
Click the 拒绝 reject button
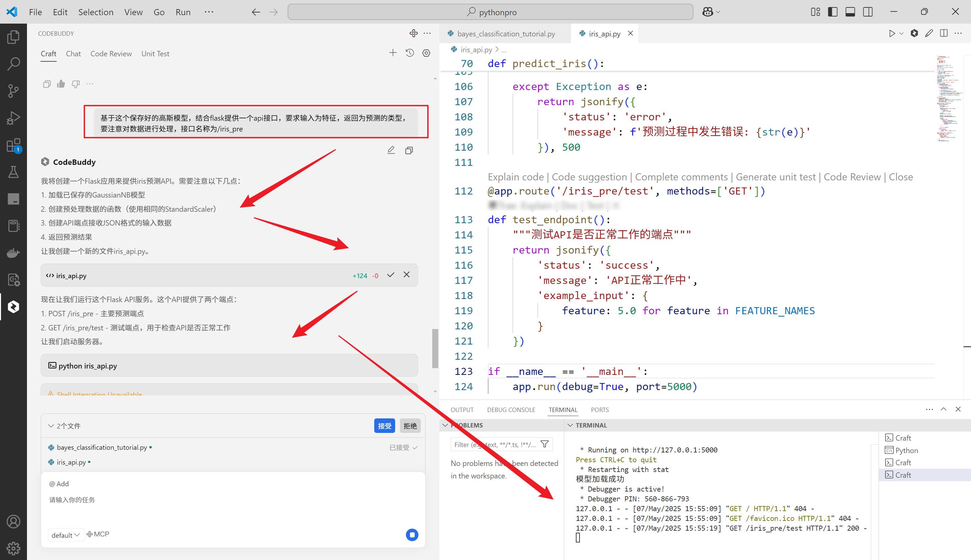[x=410, y=426]
